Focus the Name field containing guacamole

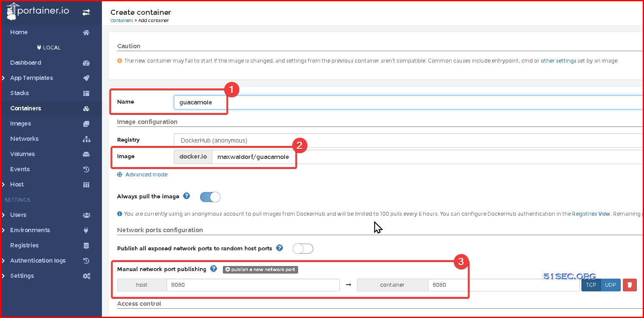[408, 102]
